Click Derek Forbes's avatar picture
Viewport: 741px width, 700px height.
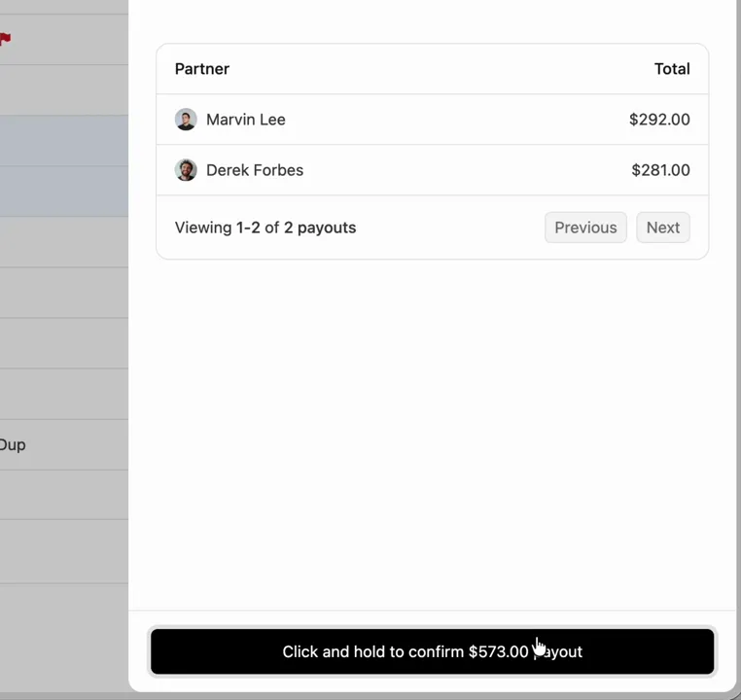click(x=186, y=170)
